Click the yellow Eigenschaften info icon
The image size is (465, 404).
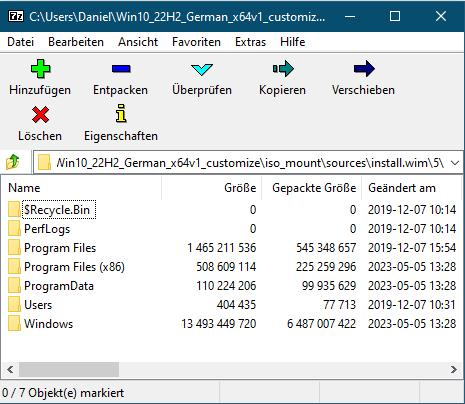(121, 113)
